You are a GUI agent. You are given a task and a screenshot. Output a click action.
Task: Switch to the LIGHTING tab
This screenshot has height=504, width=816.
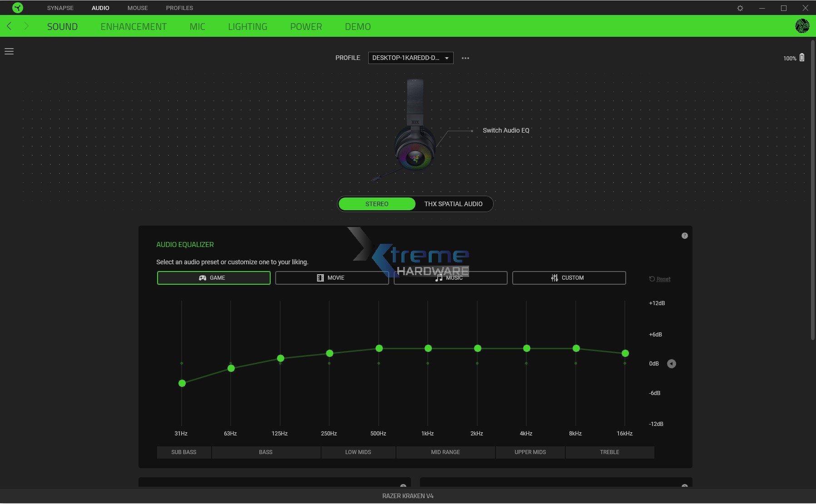pyautogui.click(x=247, y=26)
